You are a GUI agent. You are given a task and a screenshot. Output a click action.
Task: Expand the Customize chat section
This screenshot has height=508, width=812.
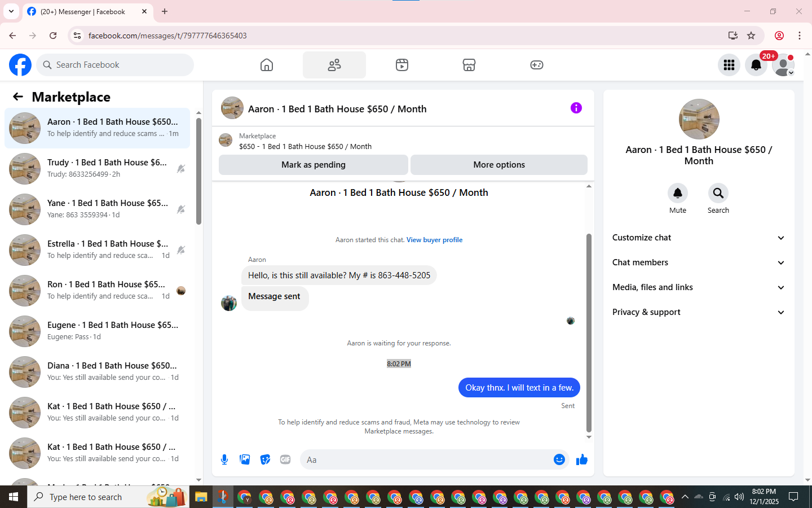699,238
